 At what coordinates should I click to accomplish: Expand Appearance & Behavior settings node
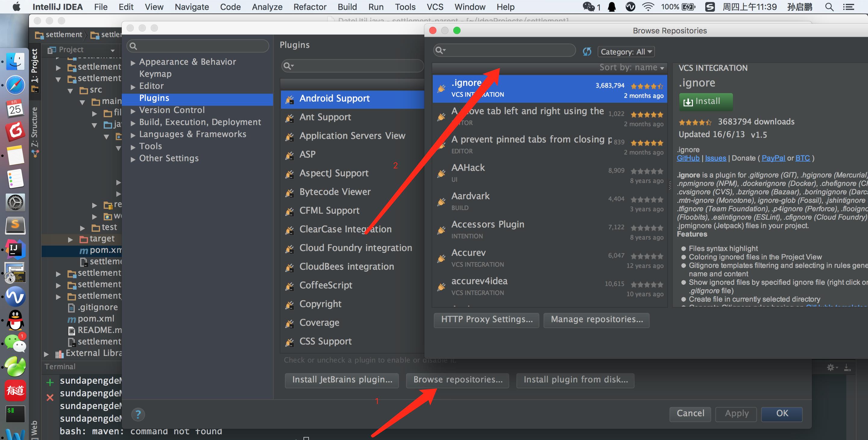tap(133, 63)
